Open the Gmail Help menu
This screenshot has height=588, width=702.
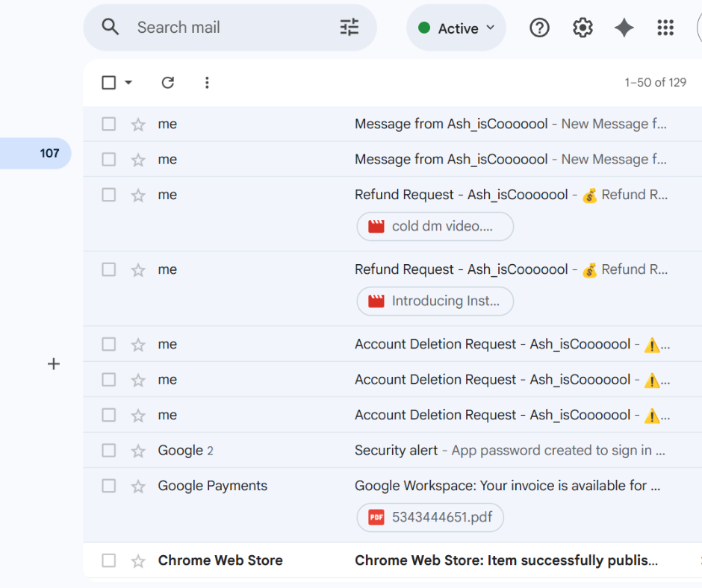pos(539,28)
